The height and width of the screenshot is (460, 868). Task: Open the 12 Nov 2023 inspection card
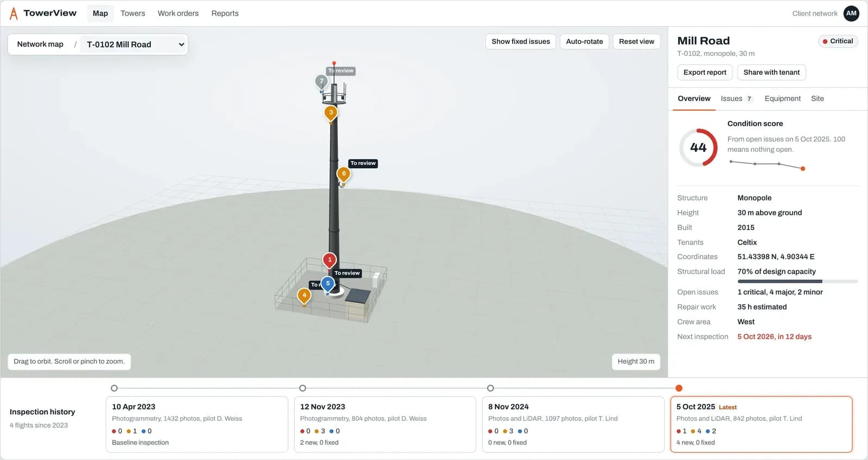(x=385, y=424)
